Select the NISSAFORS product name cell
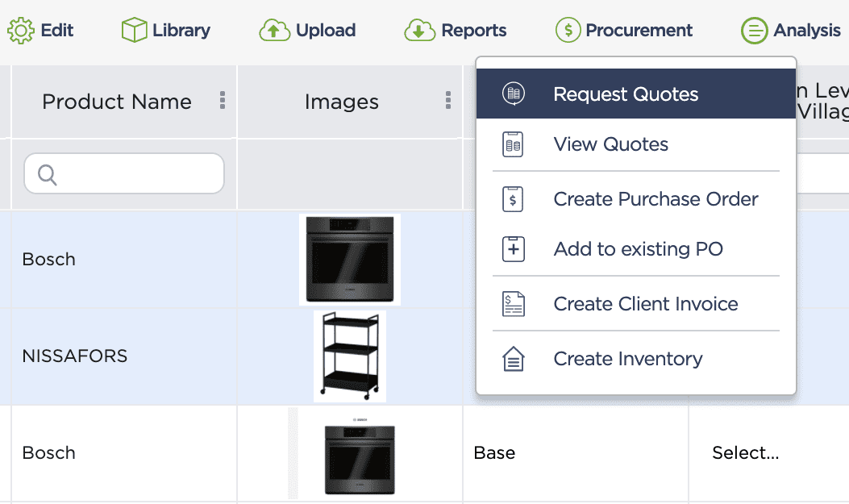The height and width of the screenshot is (504, 849). 75,356
